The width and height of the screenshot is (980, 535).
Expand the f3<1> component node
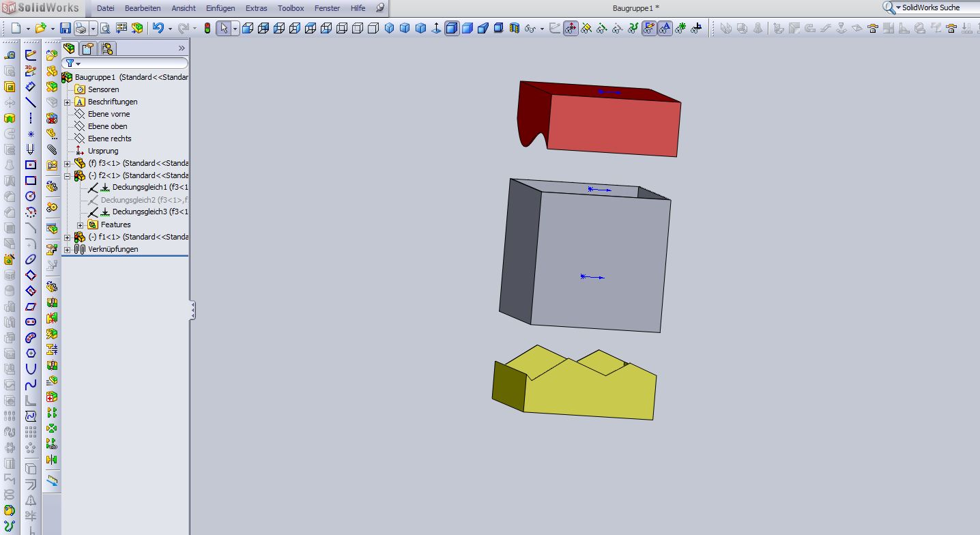point(68,164)
